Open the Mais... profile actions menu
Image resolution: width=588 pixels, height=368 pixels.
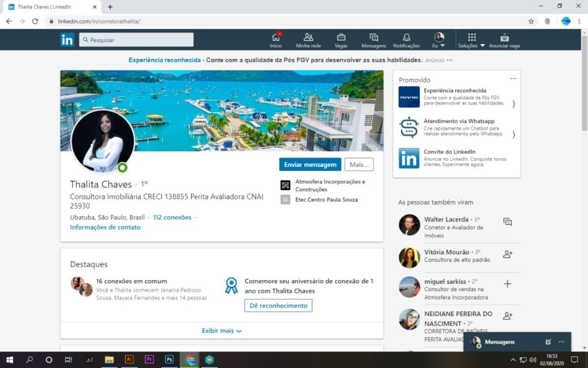359,164
